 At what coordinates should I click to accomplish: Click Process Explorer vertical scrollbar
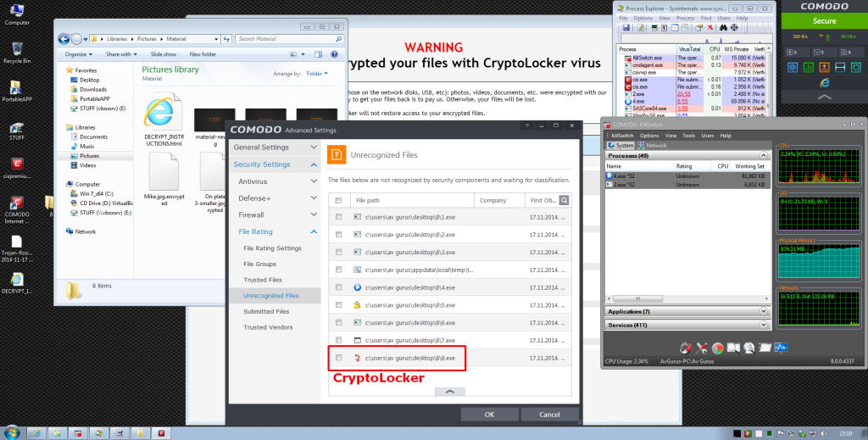coord(768,83)
